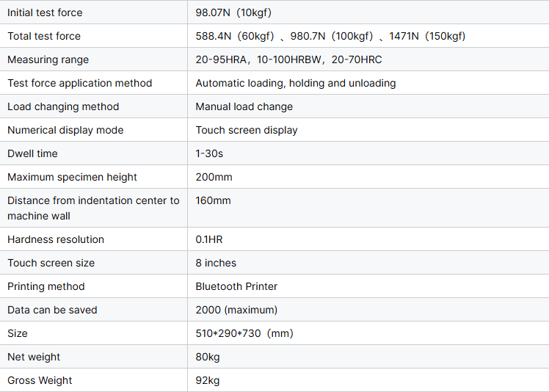Click the 'Numerical display mode' label

coord(65,130)
